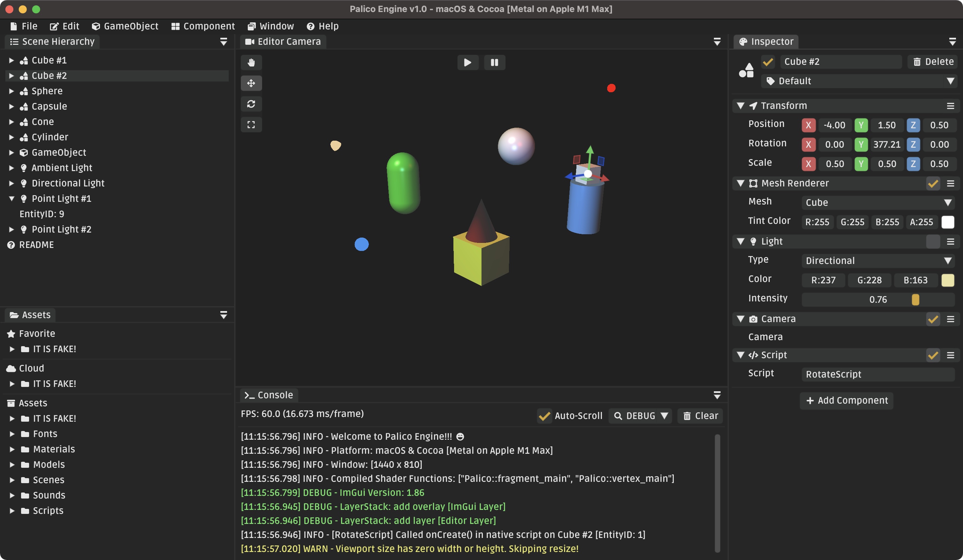Open Tint Color white swatch
Image resolution: width=963 pixels, height=560 pixels.
click(x=948, y=222)
